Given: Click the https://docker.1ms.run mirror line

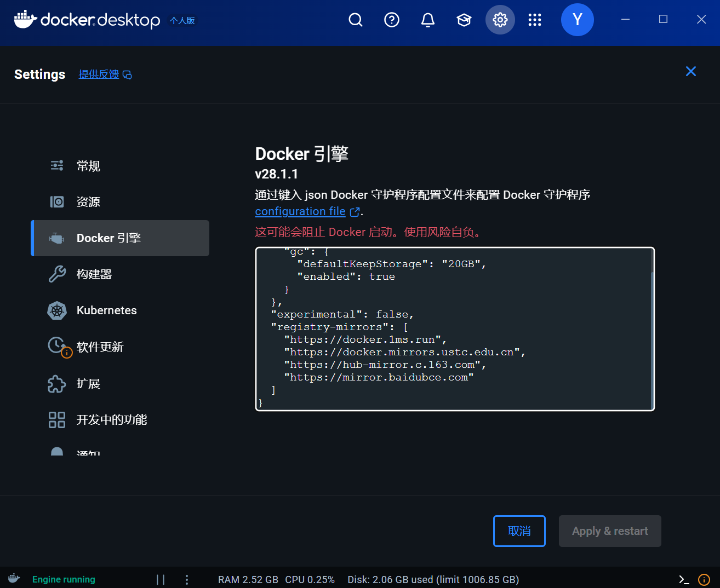Looking at the screenshot, I should (365, 339).
